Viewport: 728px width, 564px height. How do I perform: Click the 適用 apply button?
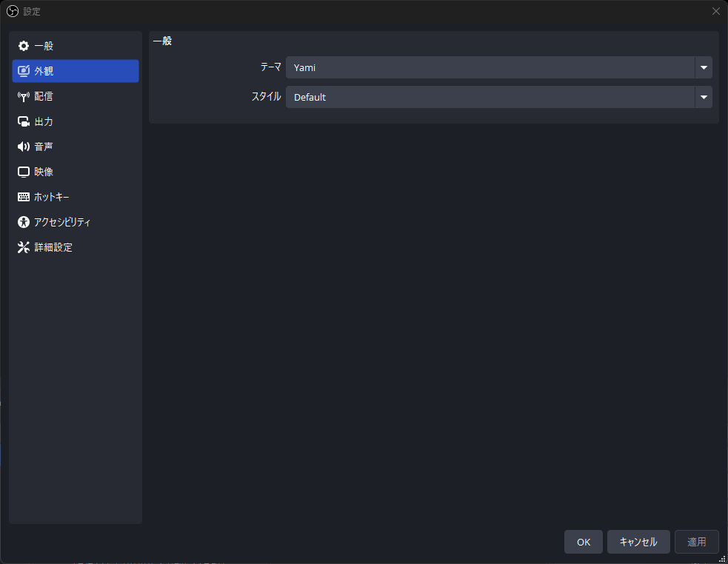point(696,542)
